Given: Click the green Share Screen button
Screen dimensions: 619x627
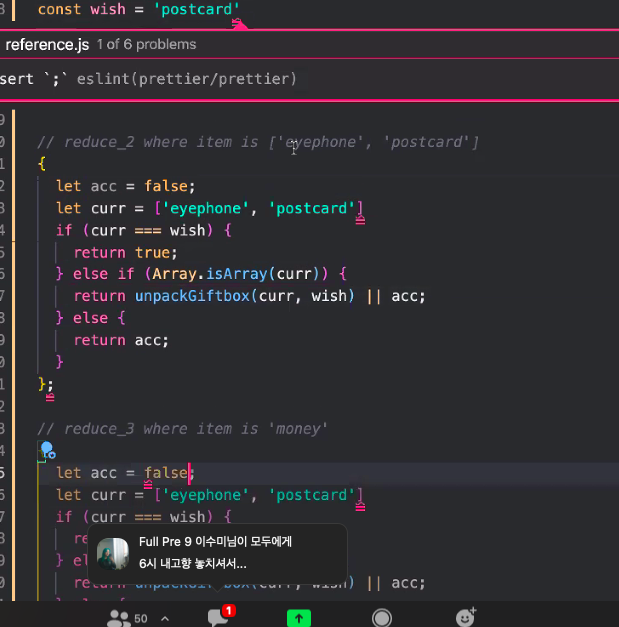Looking at the screenshot, I should pos(299,618).
